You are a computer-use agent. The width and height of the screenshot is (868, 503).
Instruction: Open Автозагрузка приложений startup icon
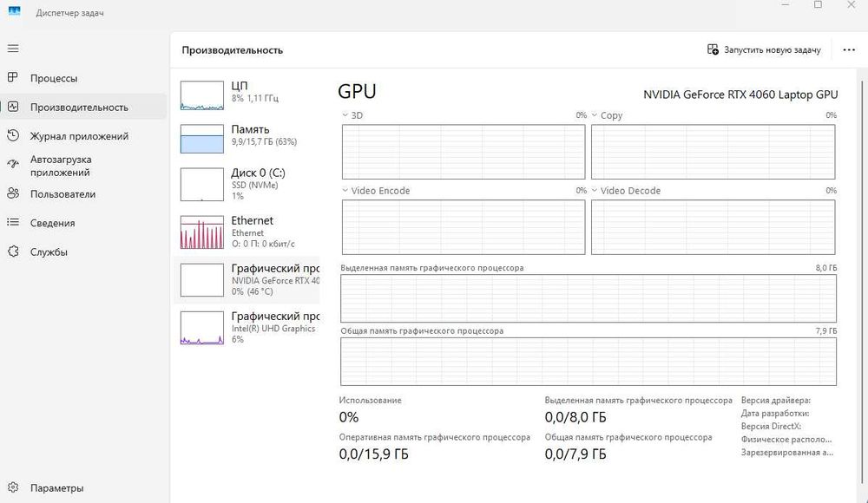click(13, 164)
